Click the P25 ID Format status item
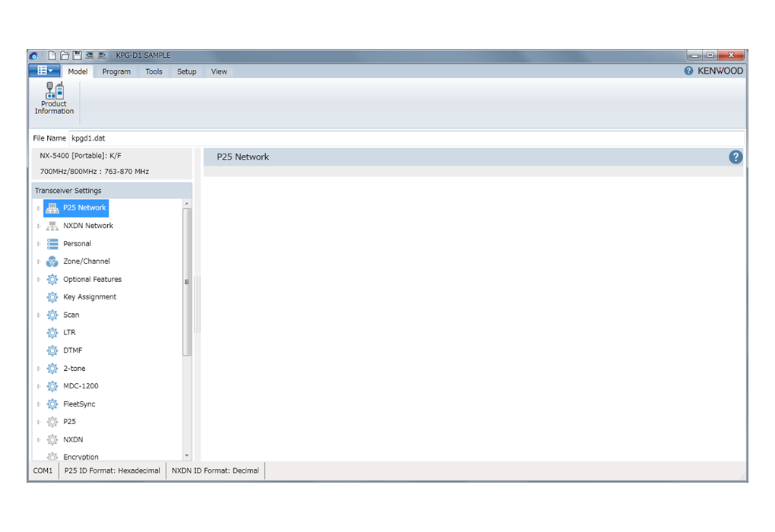This screenshot has width=775, height=532. (112, 470)
